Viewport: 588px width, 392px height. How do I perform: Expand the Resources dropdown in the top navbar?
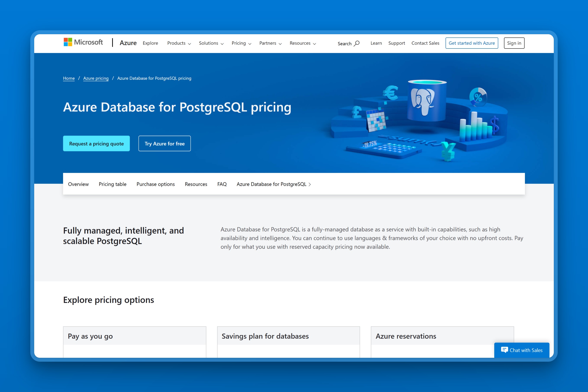(303, 43)
